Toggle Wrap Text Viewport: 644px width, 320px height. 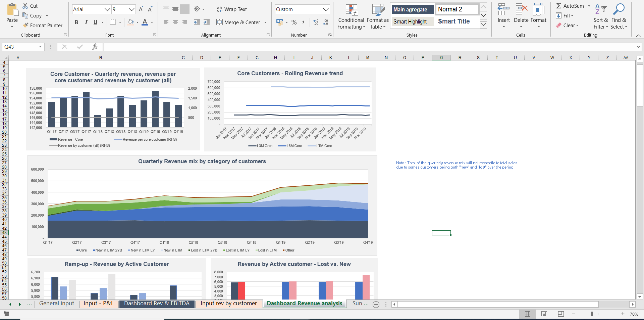point(232,9)
